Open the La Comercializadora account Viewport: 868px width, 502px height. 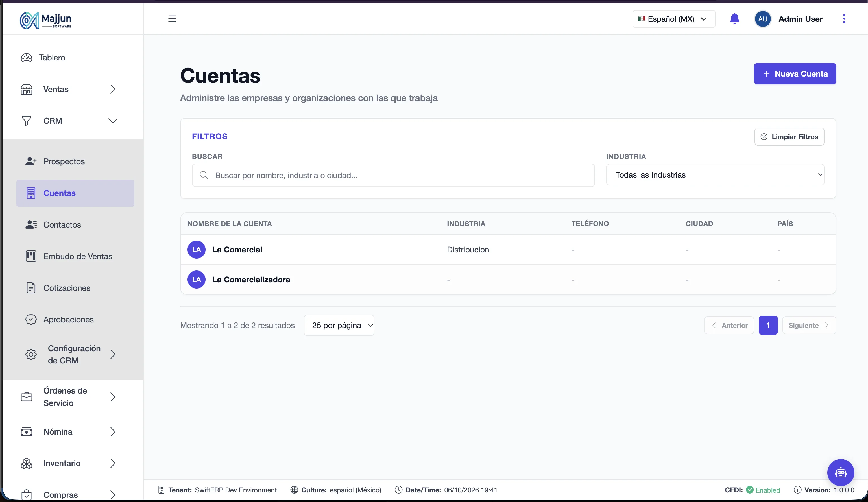pyautogui.click(x=251, y=280)
